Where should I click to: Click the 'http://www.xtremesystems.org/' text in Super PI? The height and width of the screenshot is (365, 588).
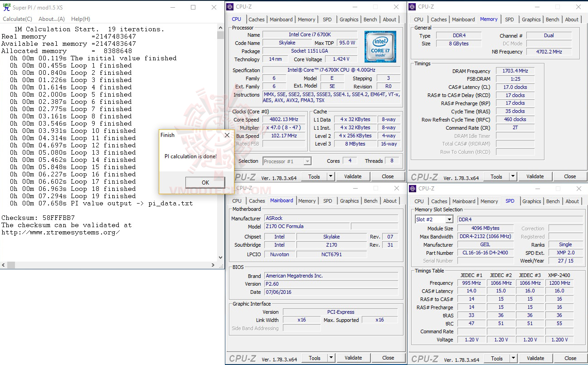pos(61,232)
